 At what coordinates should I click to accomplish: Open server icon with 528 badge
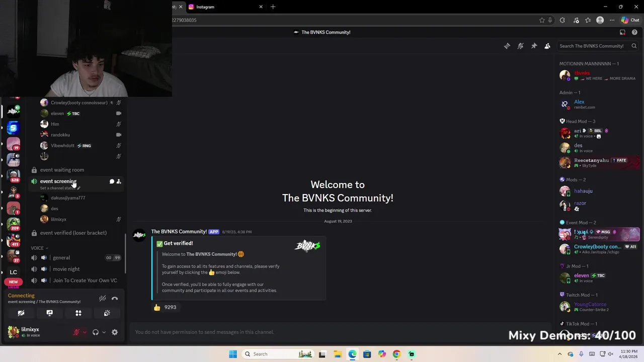[x=14, y=175]
